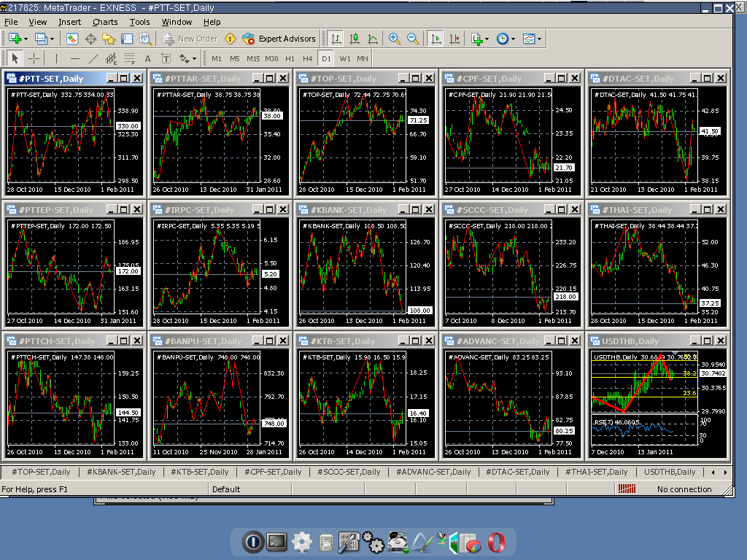Switch to the #KBANK-SET,Daily tab
The image size is (747, 560).
pyautogui.click(x=121, y=472)
